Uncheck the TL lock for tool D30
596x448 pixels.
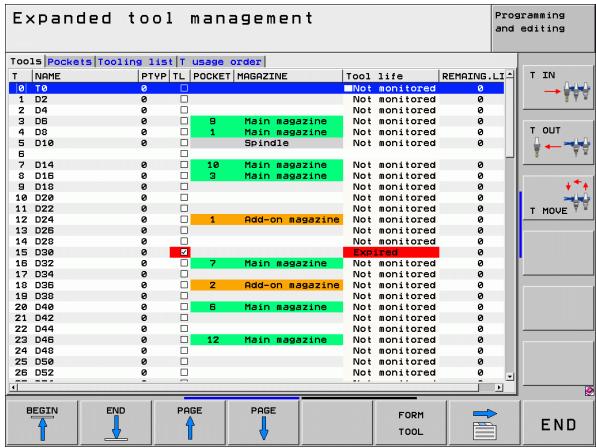(x=184, y=252)
